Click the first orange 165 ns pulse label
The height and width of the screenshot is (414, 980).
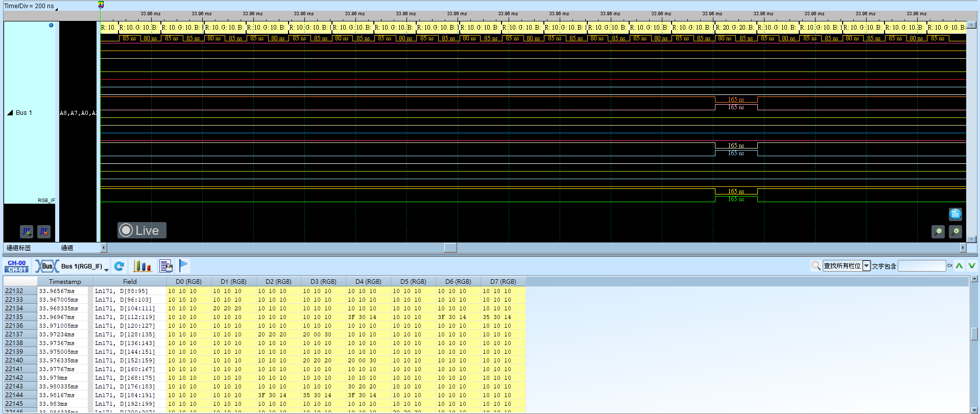pos(736,100)
